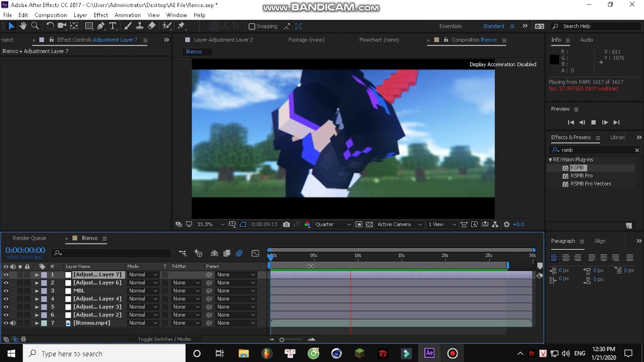
Task: Hide Adjustment Layer 2 eye toggle
Action: point(6,315)
